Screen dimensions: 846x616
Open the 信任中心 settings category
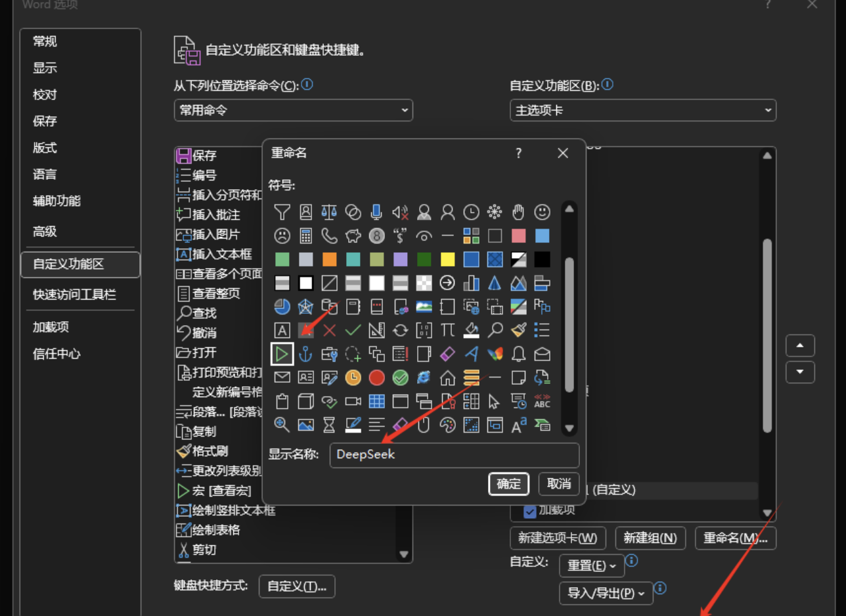point(56,353)
